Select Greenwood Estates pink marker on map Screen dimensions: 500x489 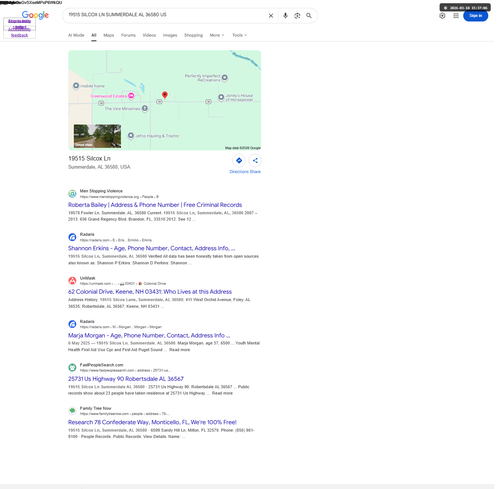click(x=131, y=96)
